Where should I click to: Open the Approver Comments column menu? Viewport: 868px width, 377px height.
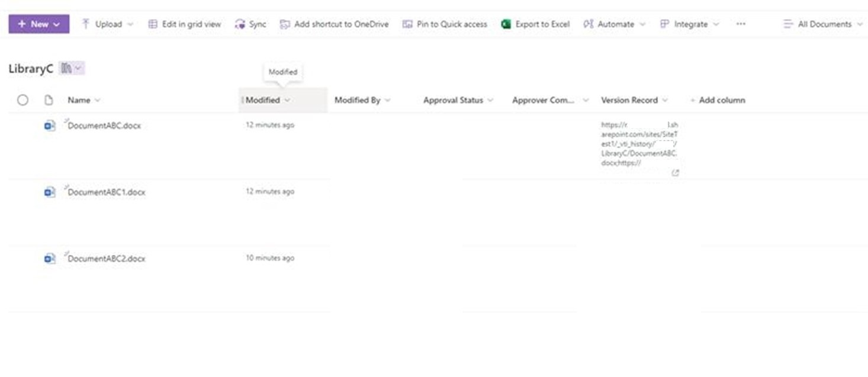pos(550,100)
